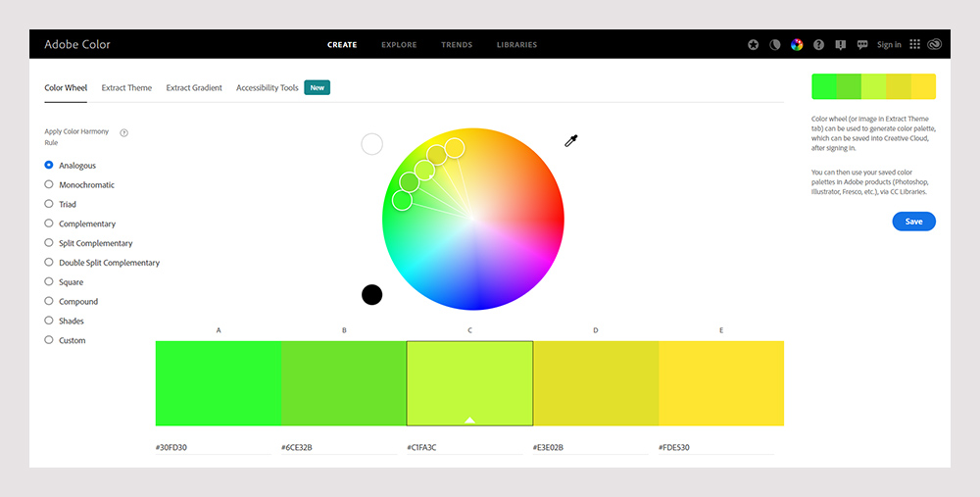The image size is (980, 497).
Task: Click the white triangle marker on swatch C
Action: point(470,421)
